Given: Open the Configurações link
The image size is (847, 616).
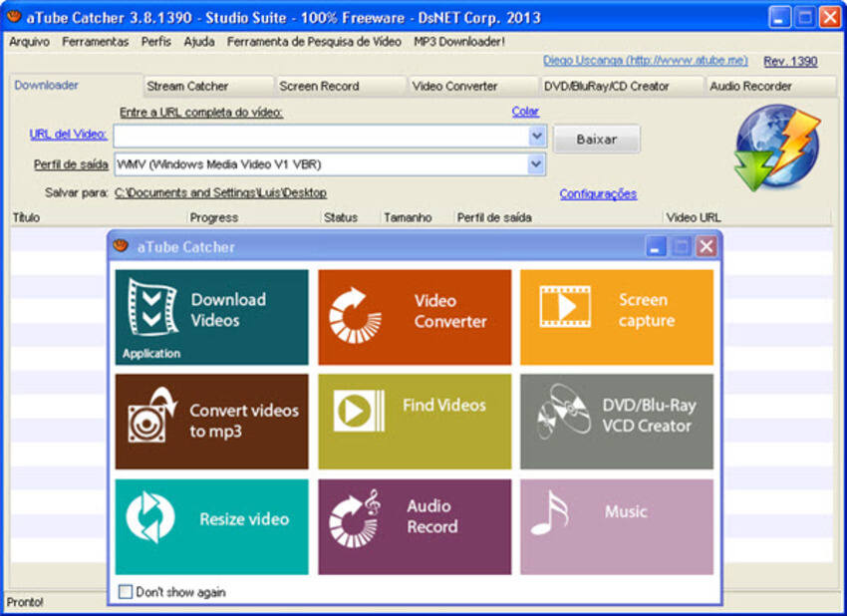Looking at the screenshot, I should point(598,194).
